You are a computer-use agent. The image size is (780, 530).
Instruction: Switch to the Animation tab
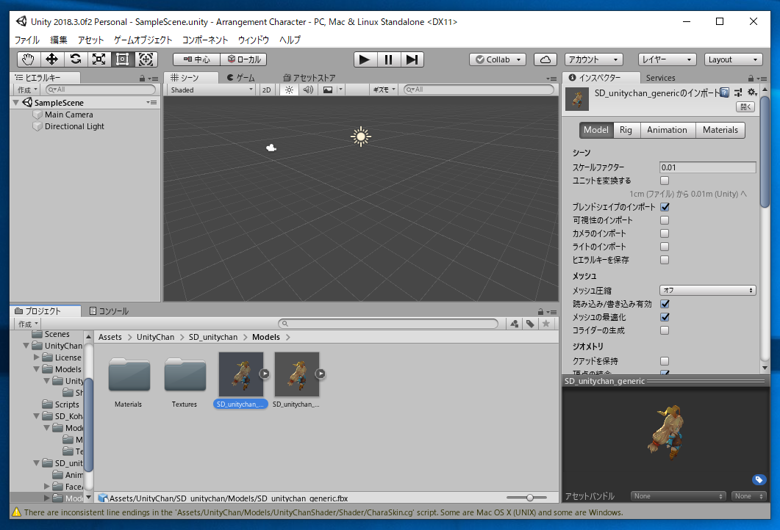(x=667, y=130)
